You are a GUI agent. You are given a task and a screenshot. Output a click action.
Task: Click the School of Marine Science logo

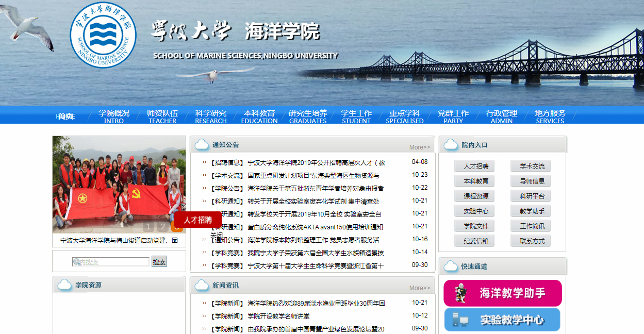(103, 35)
